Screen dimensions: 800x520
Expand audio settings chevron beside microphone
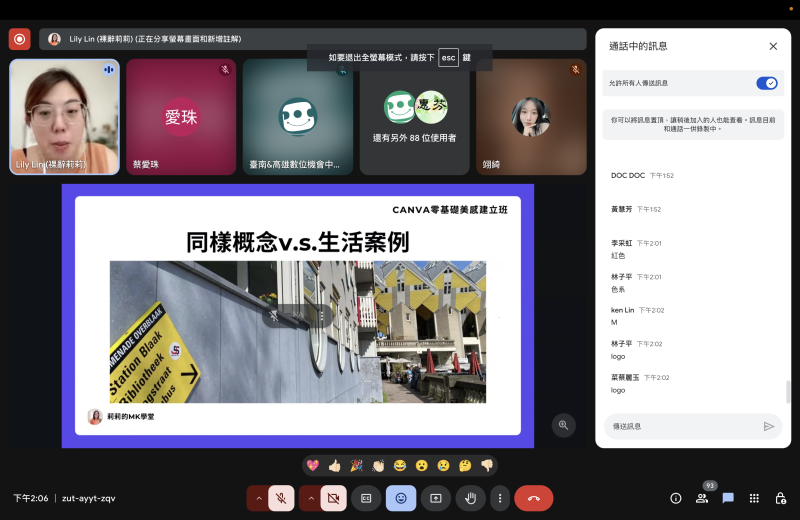pos(258,499)
